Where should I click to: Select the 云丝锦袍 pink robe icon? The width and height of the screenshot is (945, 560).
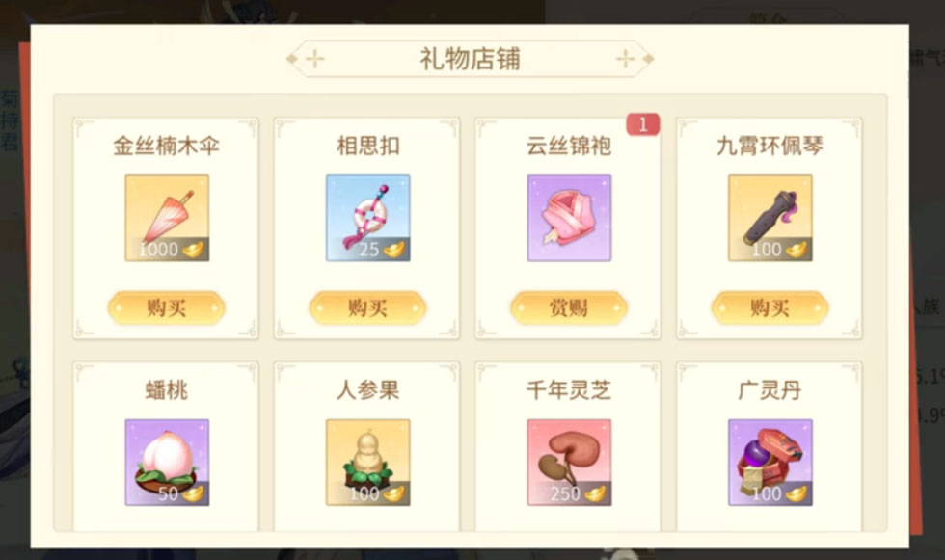pos(569,218)
